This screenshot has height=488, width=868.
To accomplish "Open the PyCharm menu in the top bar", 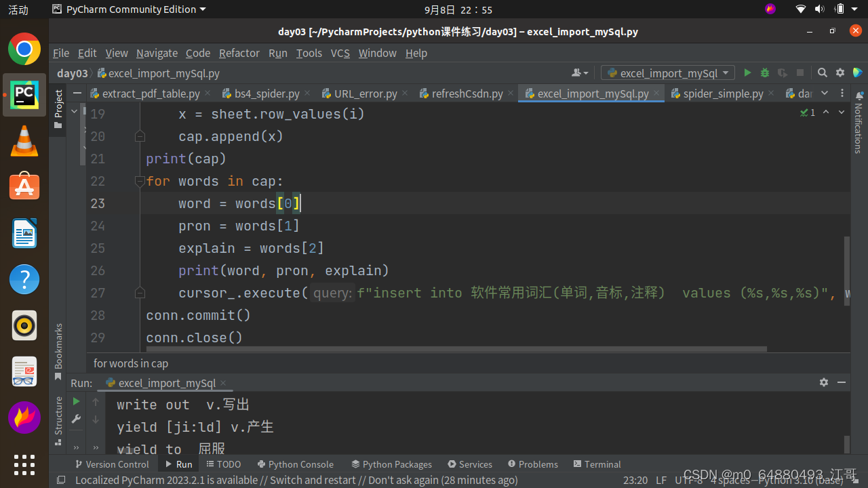I will 129,9.
